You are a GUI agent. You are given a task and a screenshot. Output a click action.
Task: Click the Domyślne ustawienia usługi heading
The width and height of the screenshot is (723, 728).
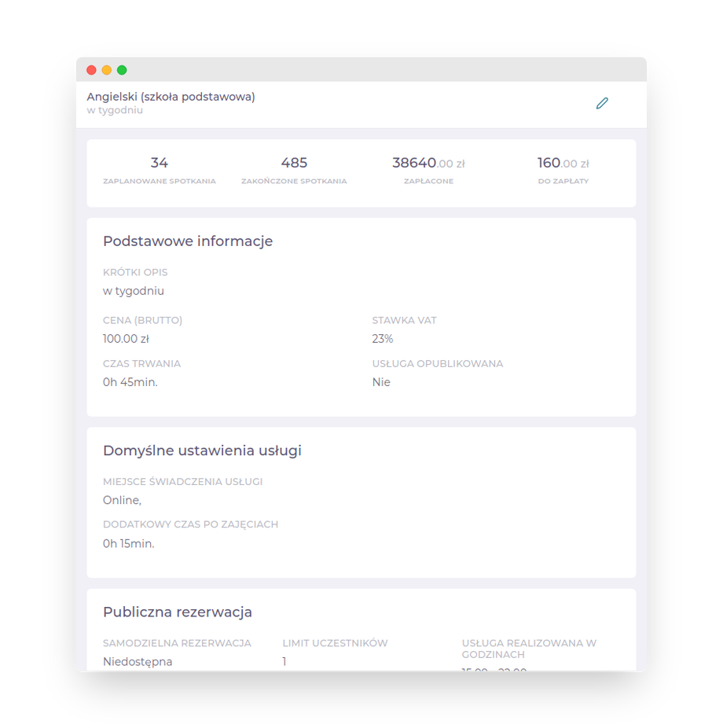(202, 450)
